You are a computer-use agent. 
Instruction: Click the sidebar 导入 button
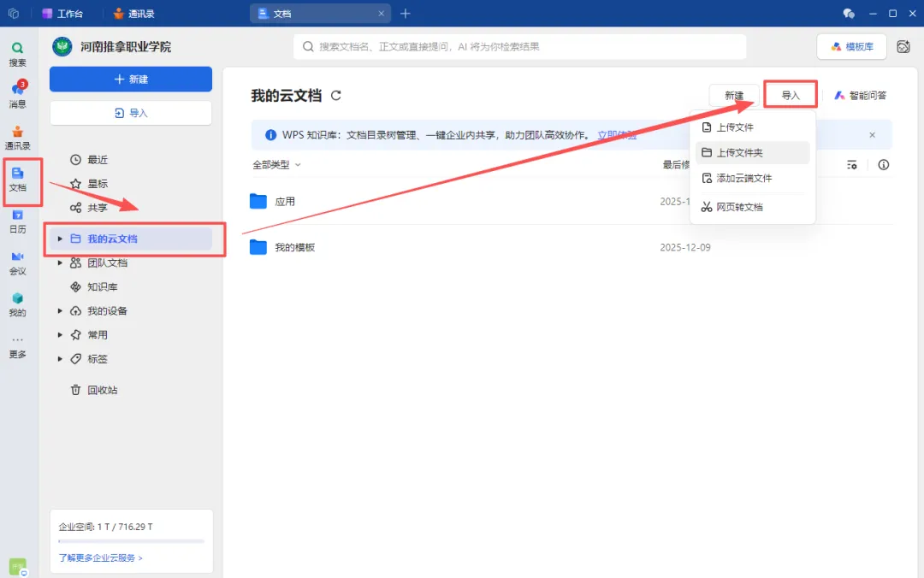[131, 113]
